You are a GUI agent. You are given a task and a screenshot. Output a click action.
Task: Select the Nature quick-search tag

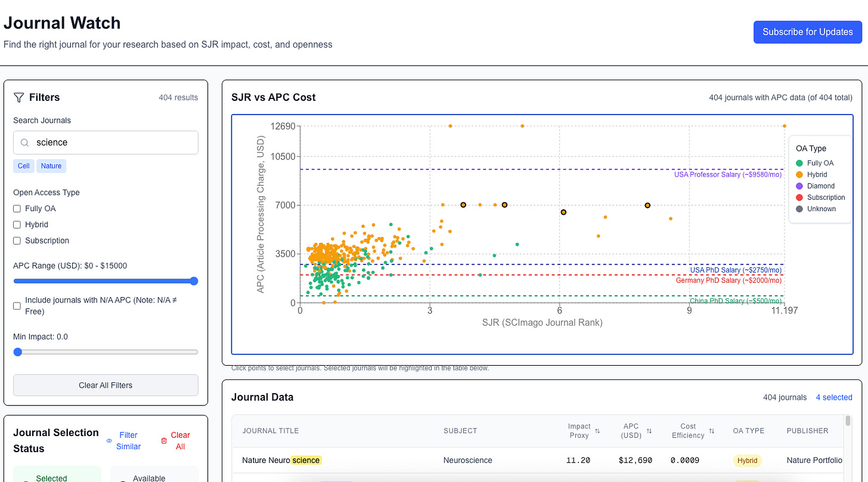51,166
